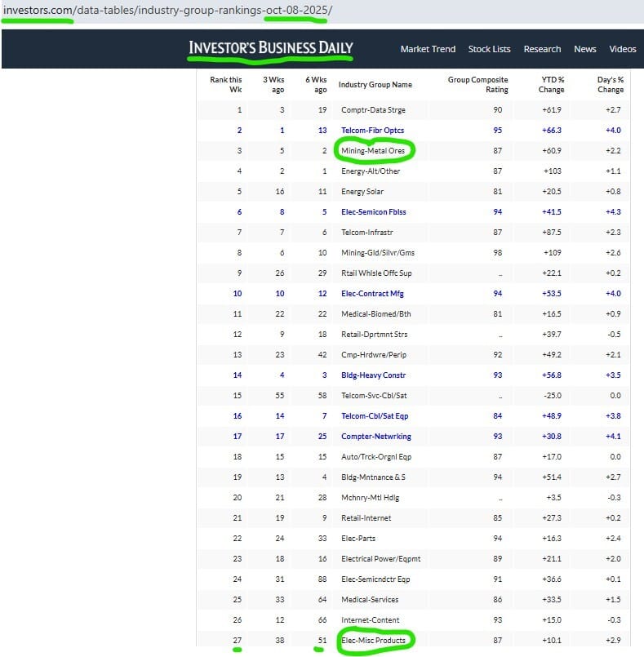The height and width of the screenshot is (657, 644).
Task: Click the Group Composite Rating column header
Action: tap(477, 84)
